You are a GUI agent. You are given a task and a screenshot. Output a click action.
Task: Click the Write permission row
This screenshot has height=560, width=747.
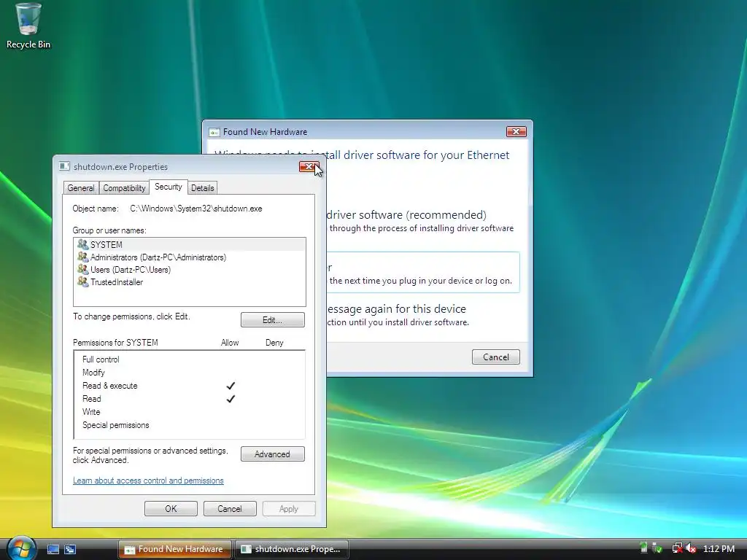(x=190, y=412)
